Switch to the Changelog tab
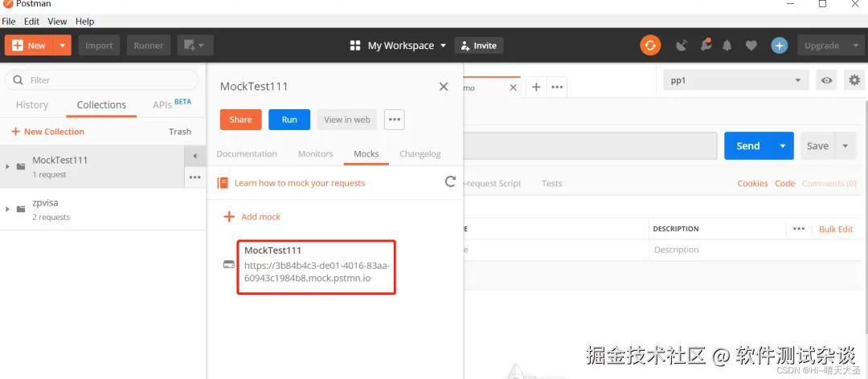The width and height of the screenshot is (868, 379). tap(420, 154)
